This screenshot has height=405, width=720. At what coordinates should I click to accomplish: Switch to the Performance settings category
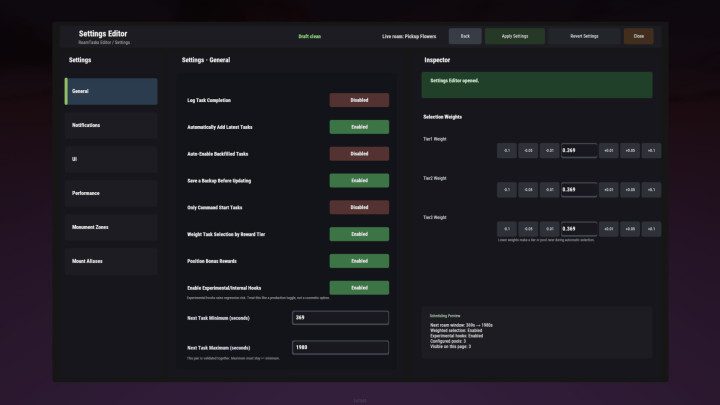[x=111, y=193]
